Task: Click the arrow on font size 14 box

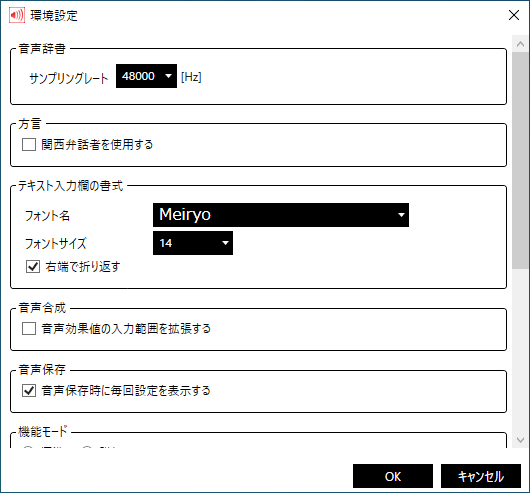Action: [x=225, y=243]
